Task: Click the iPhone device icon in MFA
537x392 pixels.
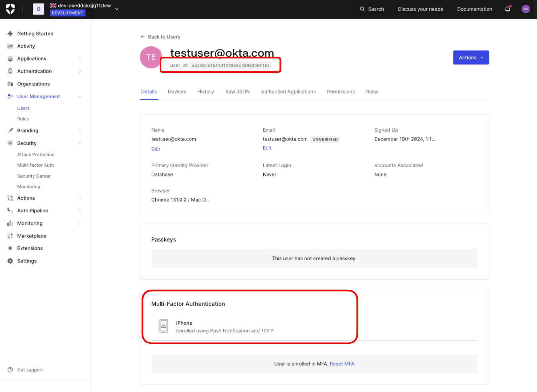Action: pos(163,326)
